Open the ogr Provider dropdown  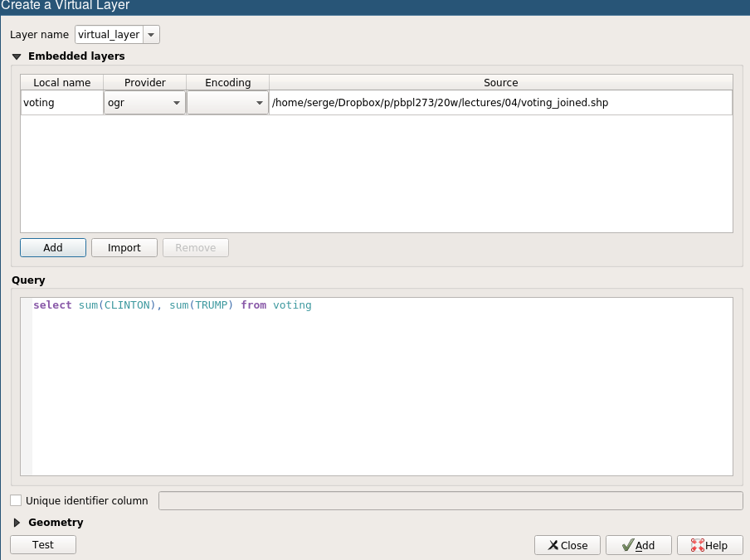pyautogui.click(x=177, y=103)
